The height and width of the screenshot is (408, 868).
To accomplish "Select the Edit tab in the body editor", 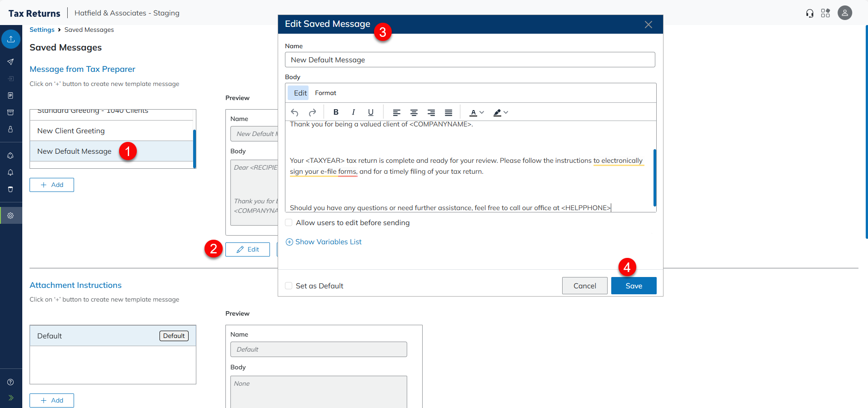I will pos(300,93).
